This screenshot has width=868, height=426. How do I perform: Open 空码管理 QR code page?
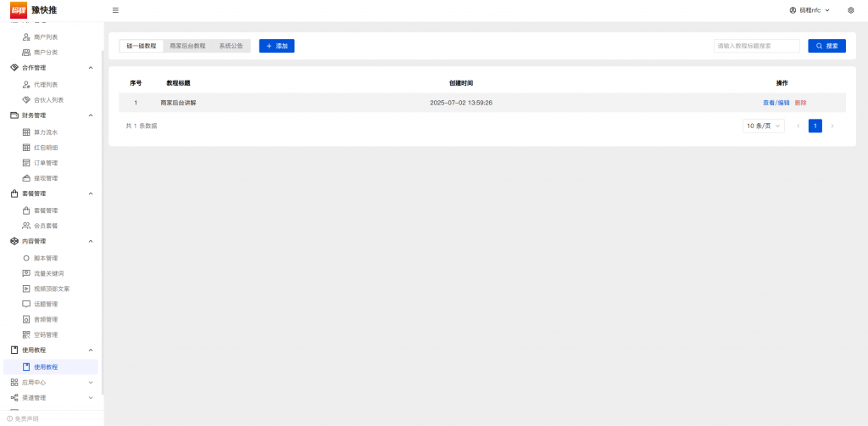coord(46,334)
